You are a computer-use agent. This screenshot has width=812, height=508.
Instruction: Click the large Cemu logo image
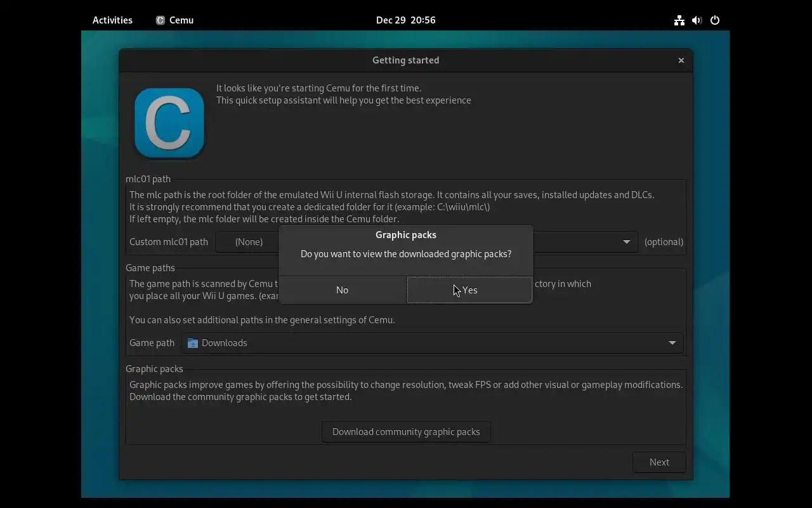[169, 123]
